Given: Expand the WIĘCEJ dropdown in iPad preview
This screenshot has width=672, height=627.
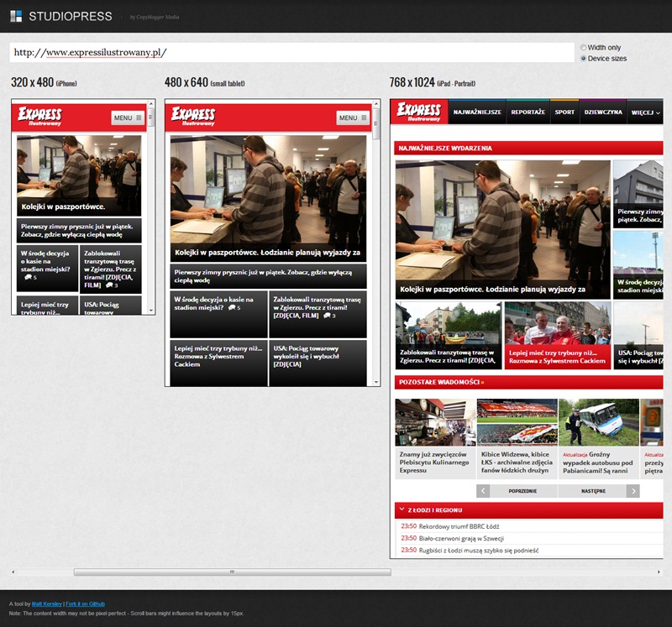Looking at the screenshot, I should 645,112.
